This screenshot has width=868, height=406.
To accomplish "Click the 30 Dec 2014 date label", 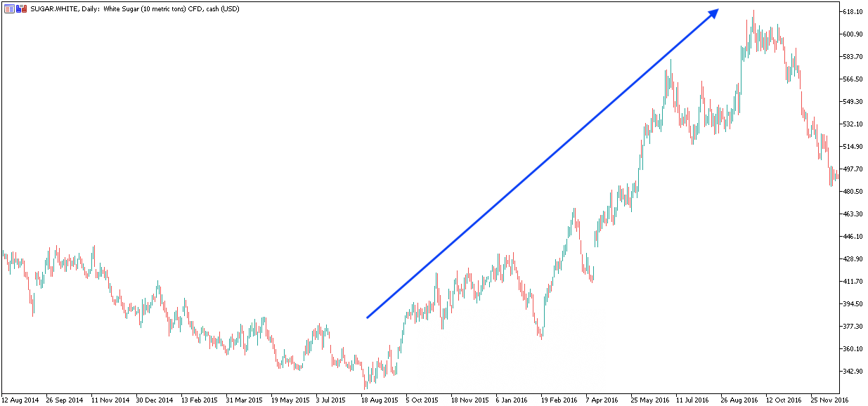I will [155, 400].
